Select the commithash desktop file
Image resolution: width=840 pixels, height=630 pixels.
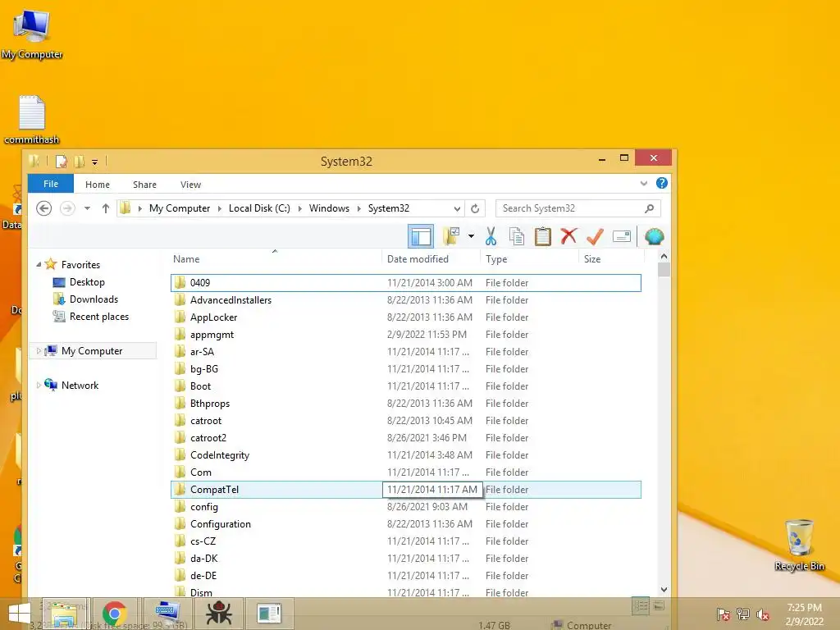(x=32, y=120)
